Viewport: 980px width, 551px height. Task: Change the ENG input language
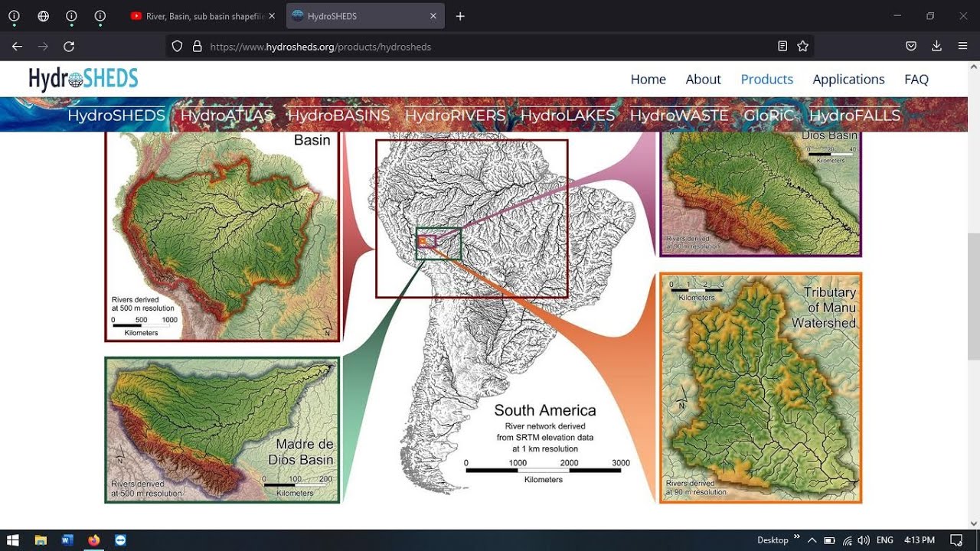tap(884, 540)
